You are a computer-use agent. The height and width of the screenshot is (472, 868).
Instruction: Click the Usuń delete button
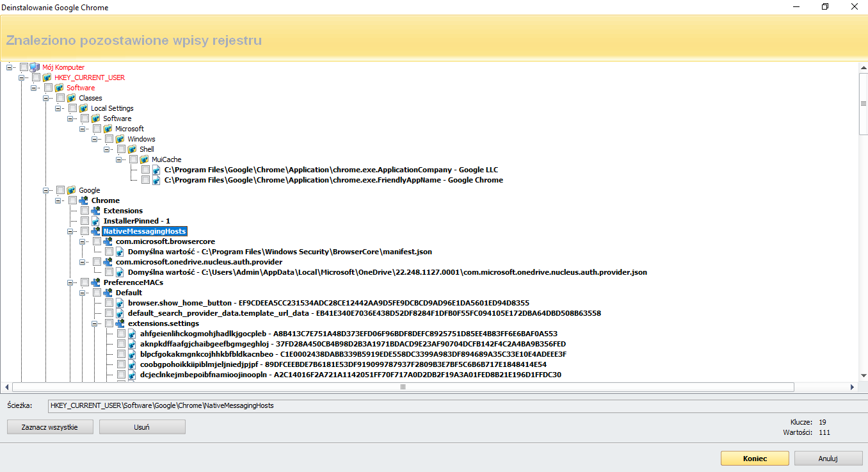142,427
